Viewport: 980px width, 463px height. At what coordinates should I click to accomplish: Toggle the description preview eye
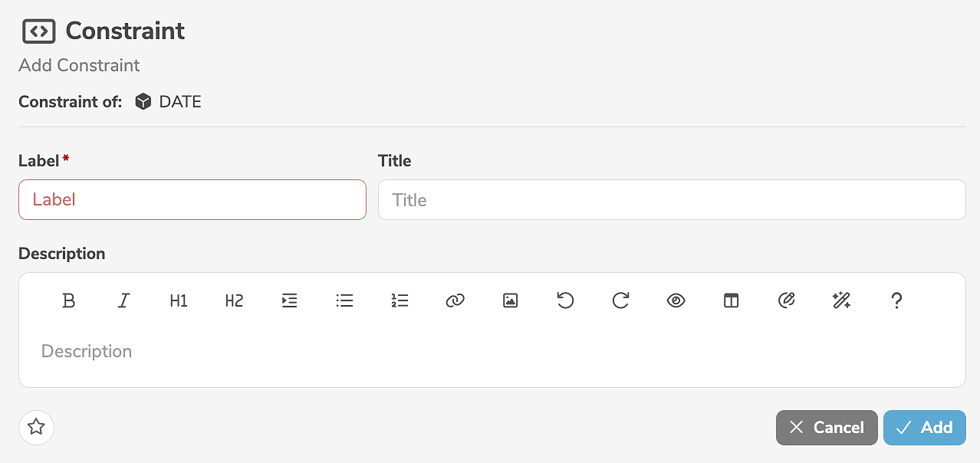click(676, 301)
